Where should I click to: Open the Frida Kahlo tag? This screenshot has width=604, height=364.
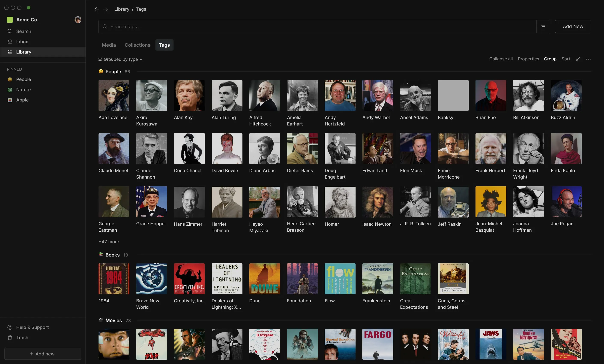[566, 149]
